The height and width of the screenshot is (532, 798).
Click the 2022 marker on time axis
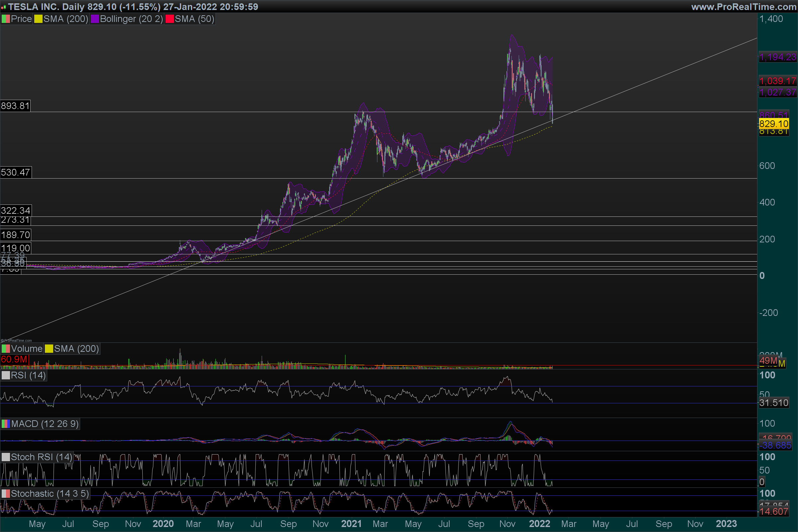(x=539, y=524)
